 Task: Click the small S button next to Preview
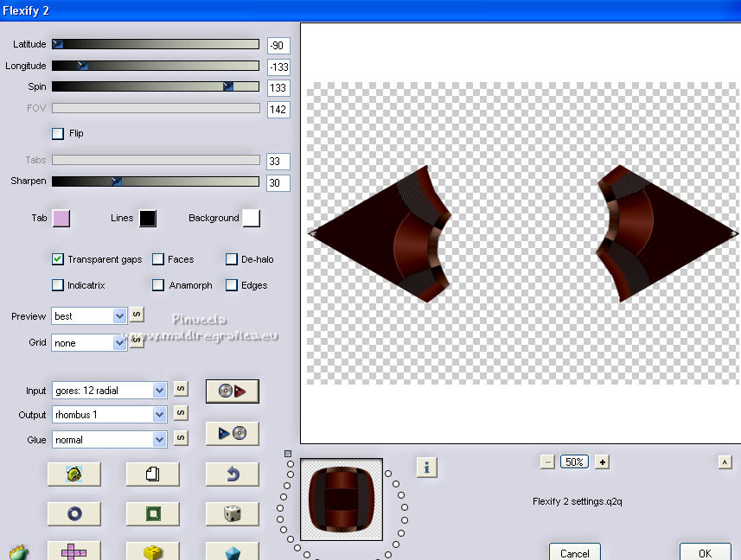click(x=137, y=315)
